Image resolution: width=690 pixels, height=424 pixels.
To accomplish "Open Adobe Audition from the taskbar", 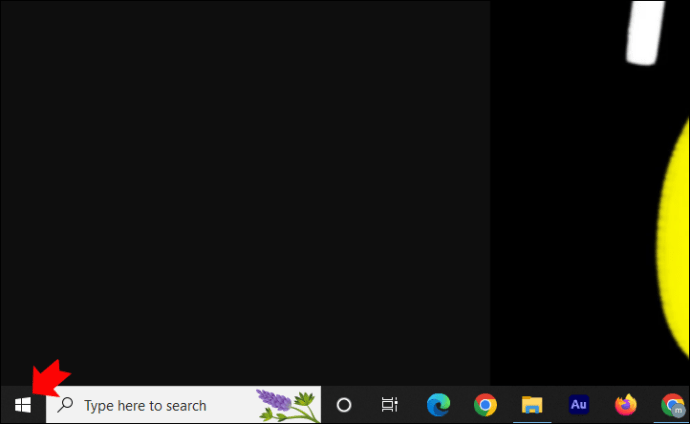I will point(579,404).
